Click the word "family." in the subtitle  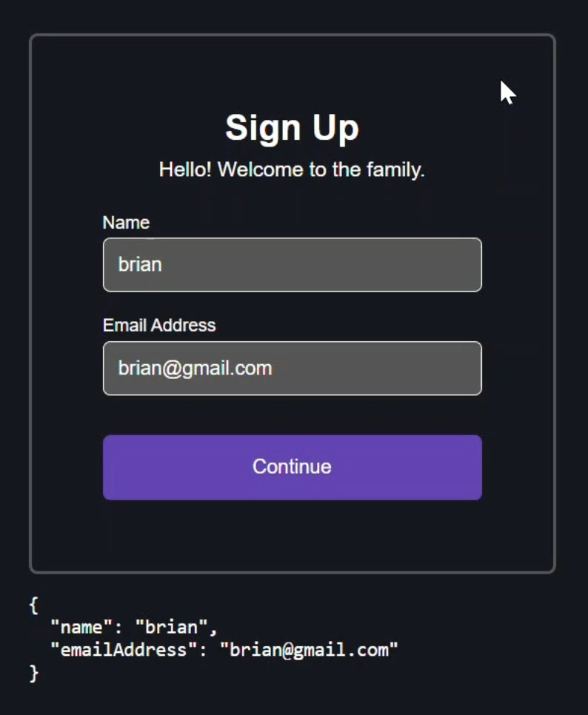click(x=397, y=169)
